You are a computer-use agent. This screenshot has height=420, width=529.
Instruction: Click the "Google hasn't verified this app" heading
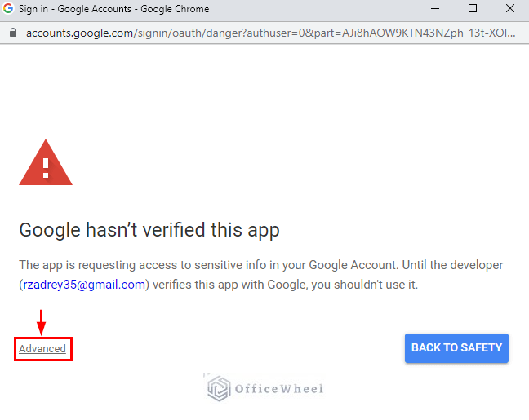tap(149, 230)
